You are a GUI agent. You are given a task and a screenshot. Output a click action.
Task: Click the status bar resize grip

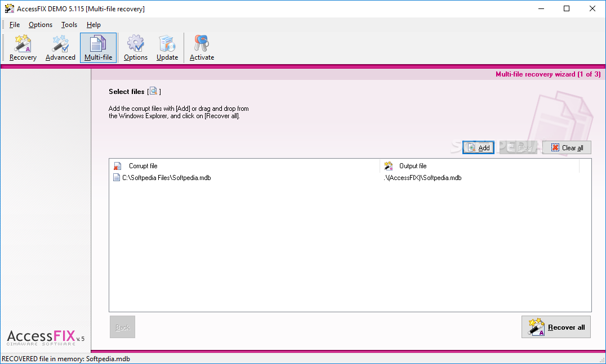click(601, 359)
